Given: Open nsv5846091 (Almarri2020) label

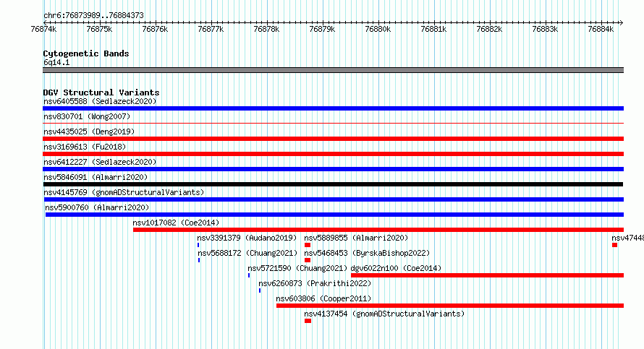Looking at the screenshot, I should [x=96, y=177].
